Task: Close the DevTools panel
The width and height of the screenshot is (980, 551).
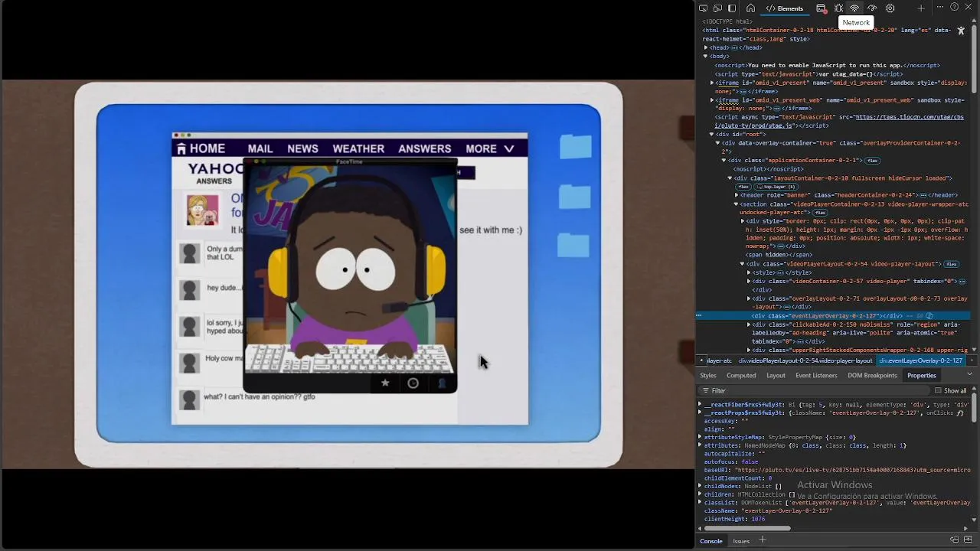Action: [x=969, y=8]
